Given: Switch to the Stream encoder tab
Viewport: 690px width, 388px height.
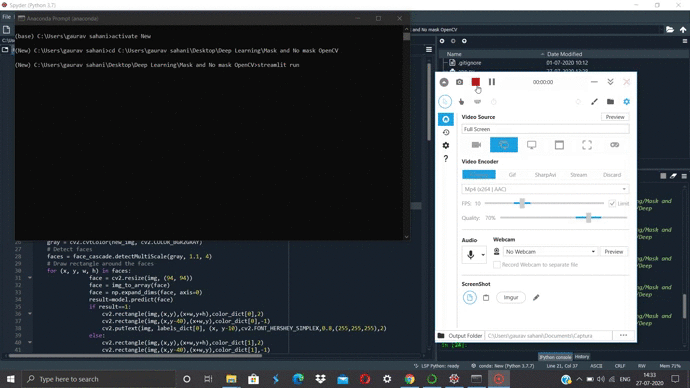Looking at the screenshot, I should point(579,175).
